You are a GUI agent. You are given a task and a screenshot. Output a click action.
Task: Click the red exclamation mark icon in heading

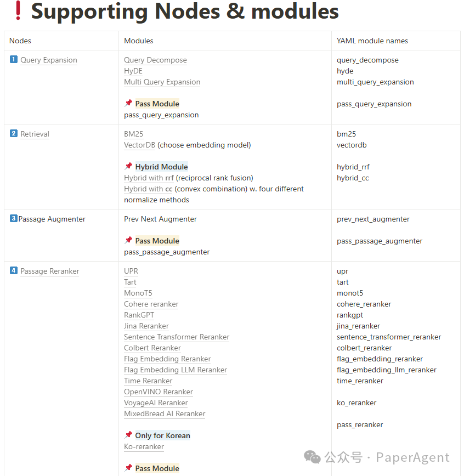18,10
